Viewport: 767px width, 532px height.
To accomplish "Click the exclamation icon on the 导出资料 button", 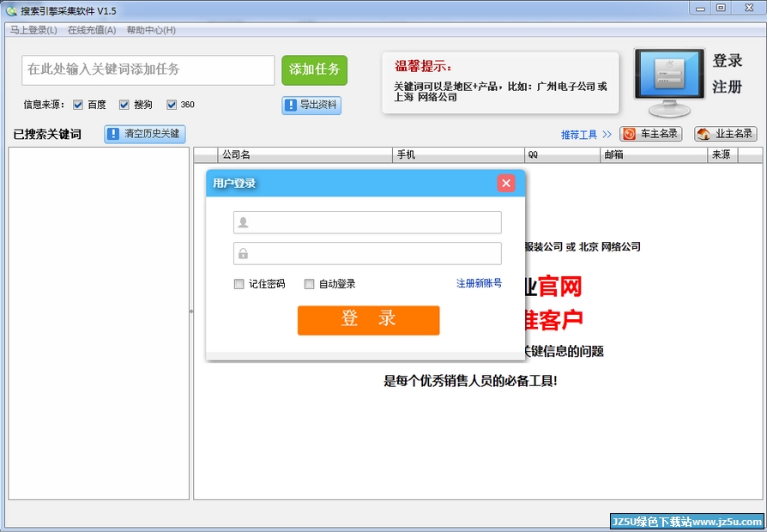I will pyautogui.click(x=291, y=106).
